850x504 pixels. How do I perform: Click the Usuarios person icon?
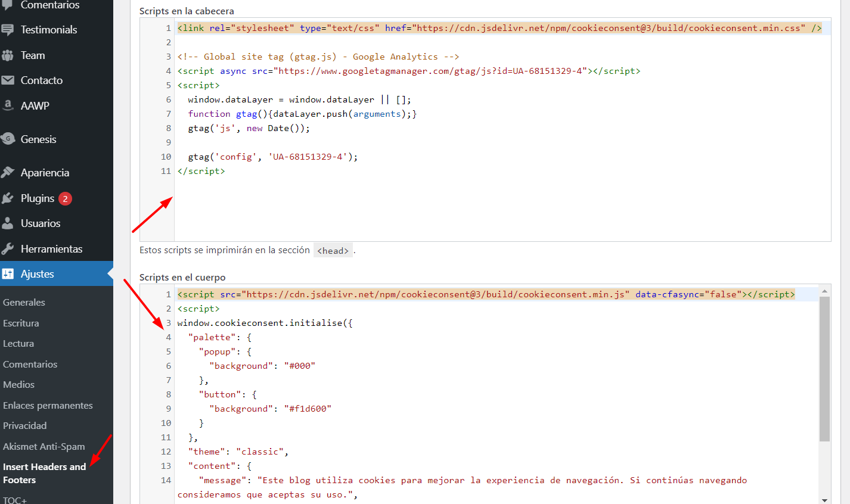pyautogui.click(x=8, y=223)
